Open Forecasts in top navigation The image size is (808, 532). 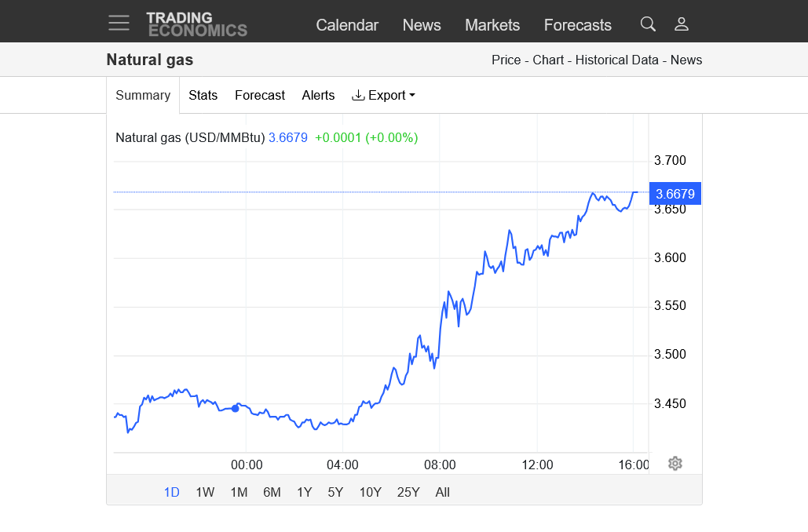click(x=577, y=25)
